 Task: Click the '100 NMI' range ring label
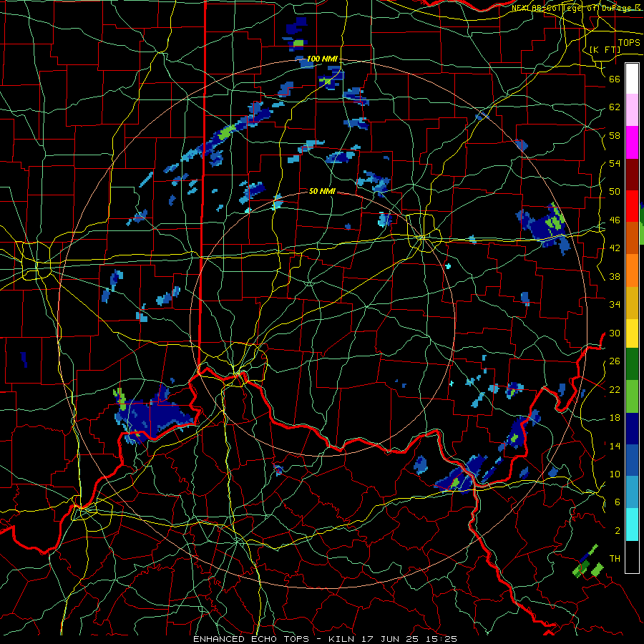tap(322, 59)
